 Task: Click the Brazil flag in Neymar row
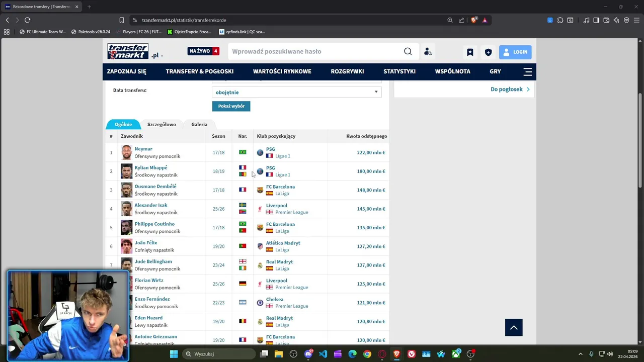(243, 152)
